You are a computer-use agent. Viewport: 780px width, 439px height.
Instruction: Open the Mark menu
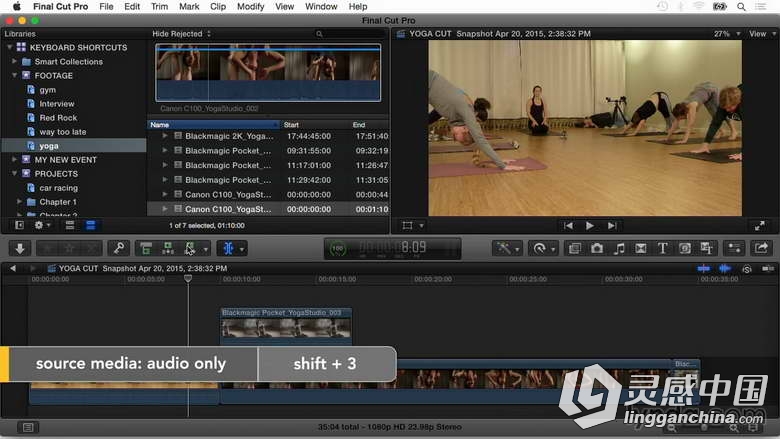189,6
